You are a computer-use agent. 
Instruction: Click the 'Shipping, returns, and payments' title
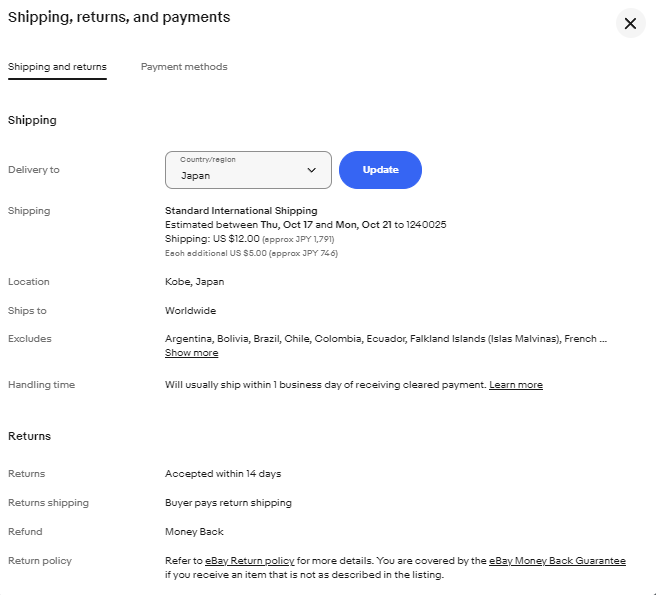pyautogui.click(x=119, y=17)
